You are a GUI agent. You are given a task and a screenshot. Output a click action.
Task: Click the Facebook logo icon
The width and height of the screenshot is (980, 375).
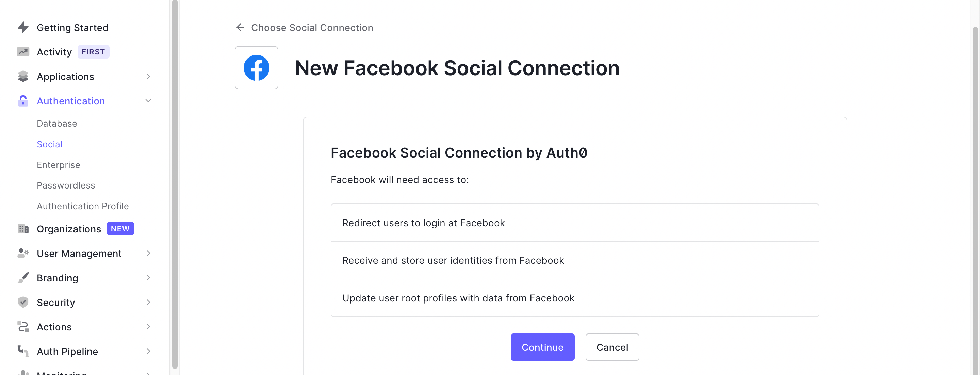tap(257, 68)
